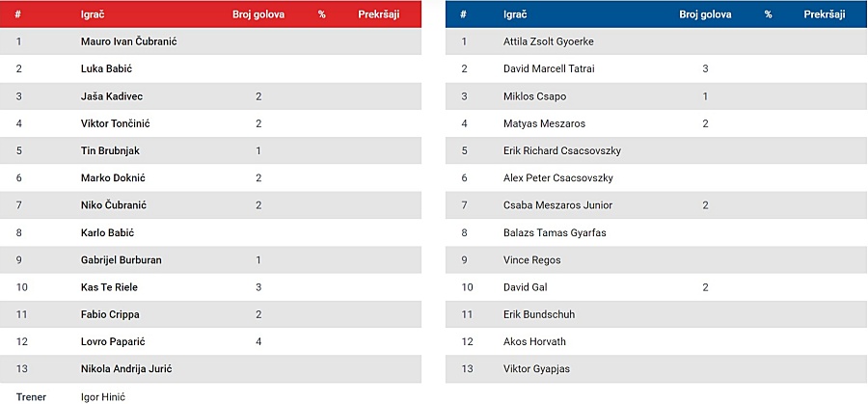Screen dimensions: 868x404
Task: Select Kas Te Riele player entry
Action: 210,287
